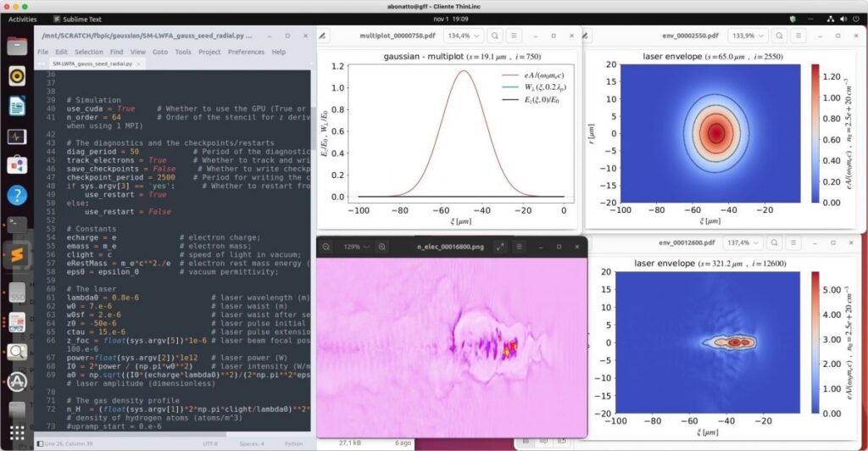Screen dimensions: 868x451
Task: Show Applications grid in the dock
Action: coord(17,432)
